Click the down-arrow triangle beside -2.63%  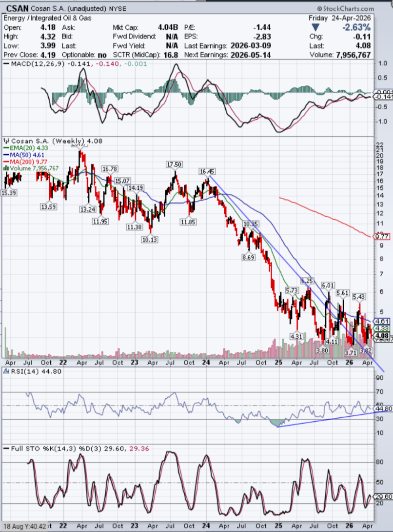(315, 27)
